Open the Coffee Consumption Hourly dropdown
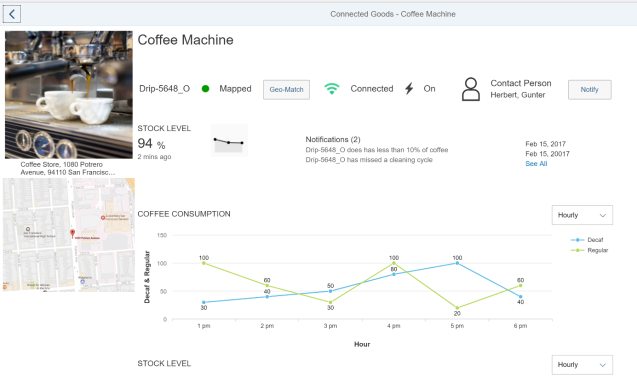 click(x=582, y=215)
